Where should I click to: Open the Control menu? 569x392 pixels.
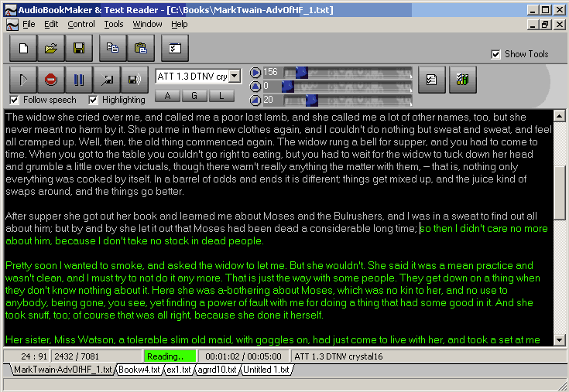pyautogui.click(x=81, y=24)
